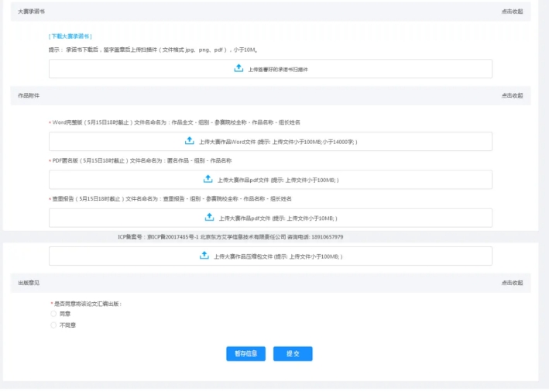Image resolution: width=549 pixels, height=392 pixels.
Task: Click the 上传签署好的承诺书扫描件 text
Action: (277, 70)
